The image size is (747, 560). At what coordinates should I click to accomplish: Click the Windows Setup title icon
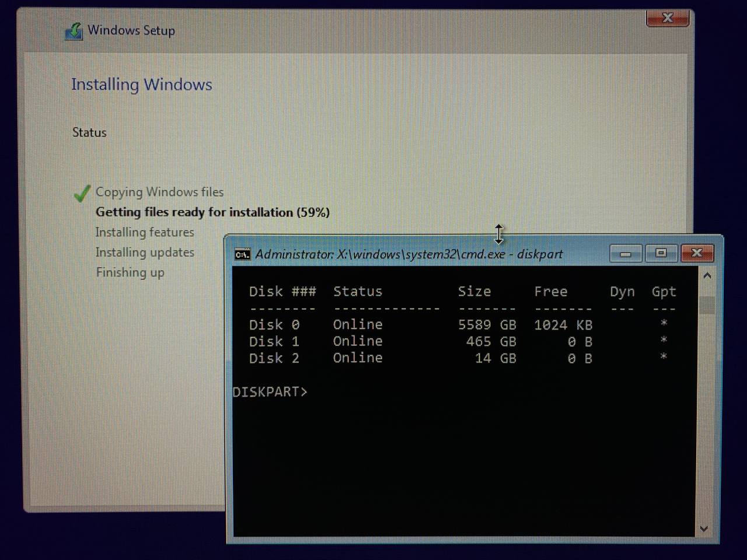point(74,31)
